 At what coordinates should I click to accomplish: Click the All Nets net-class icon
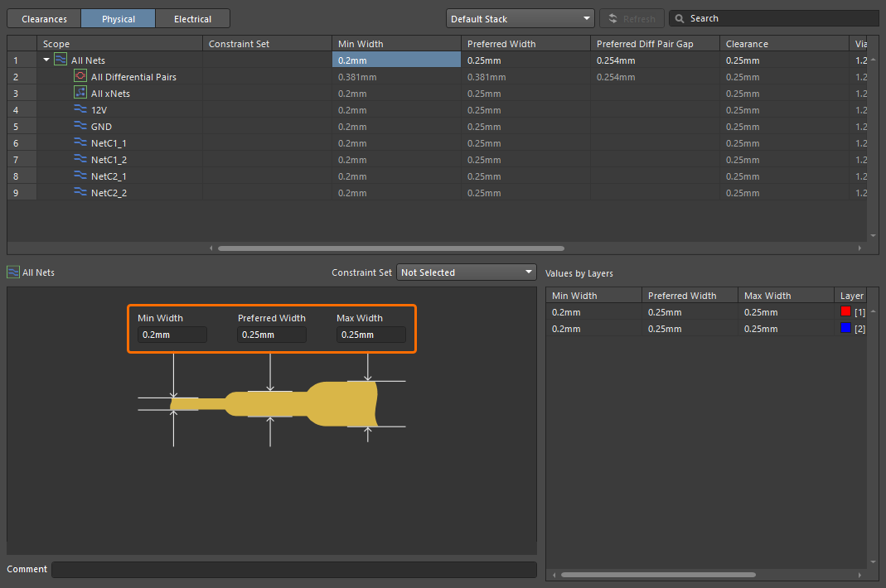pyautogui.click(x=61, y=60)
